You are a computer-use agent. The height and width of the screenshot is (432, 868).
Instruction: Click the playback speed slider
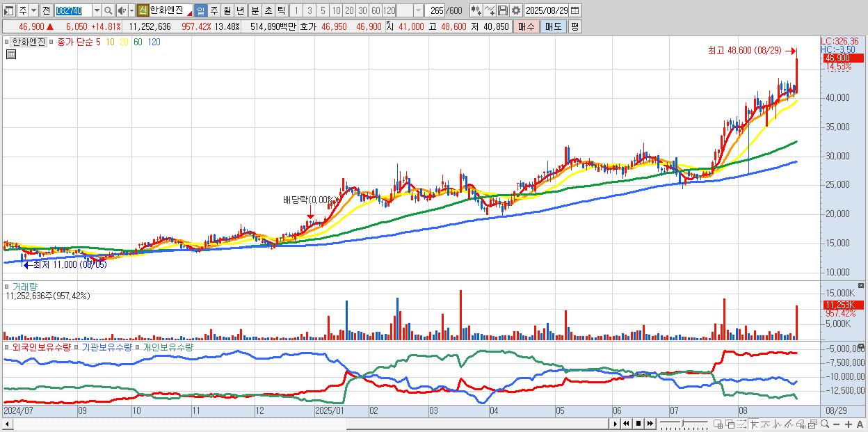[684, 423]
